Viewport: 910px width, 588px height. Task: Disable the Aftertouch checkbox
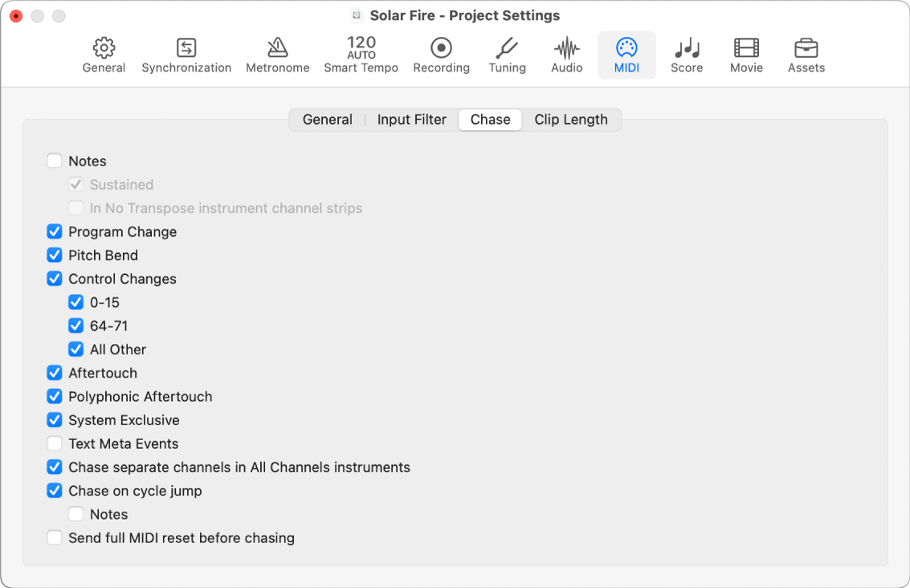pos(55,373)
